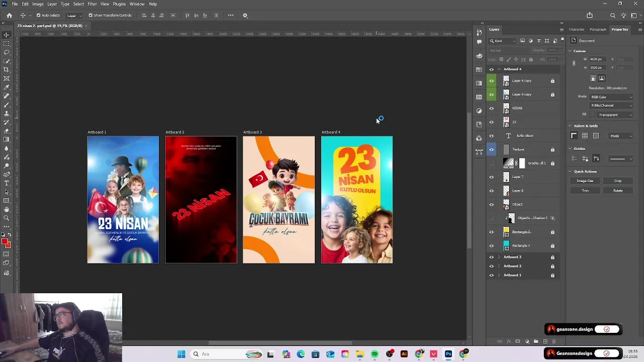This screenshot has width=644, height=362.
Task: Select the Rectangular Marquee tool
Action: pyautogui.click(x=7, y=44)
